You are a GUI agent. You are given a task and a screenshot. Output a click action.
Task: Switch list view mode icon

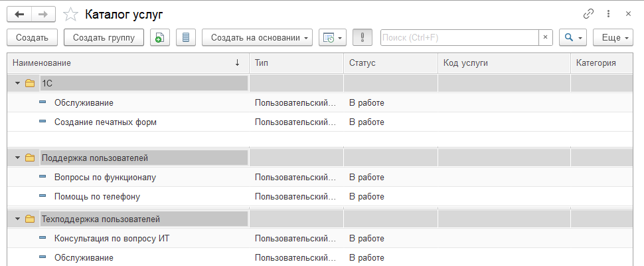click(186, 37)
